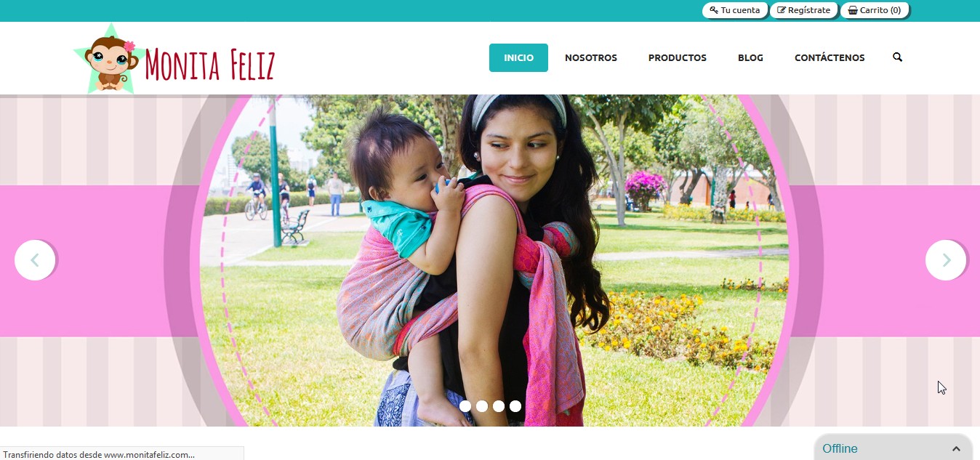This screenshot has height=460, width=980.
Task: Click the mother and baby banner image
Action: [490, 260]
